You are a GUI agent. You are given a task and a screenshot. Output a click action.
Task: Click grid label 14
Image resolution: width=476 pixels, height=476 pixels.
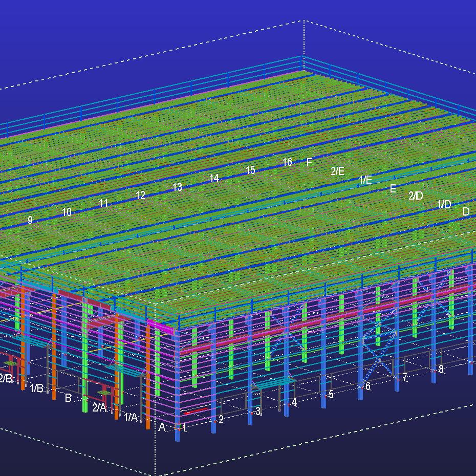pos(214,179)
